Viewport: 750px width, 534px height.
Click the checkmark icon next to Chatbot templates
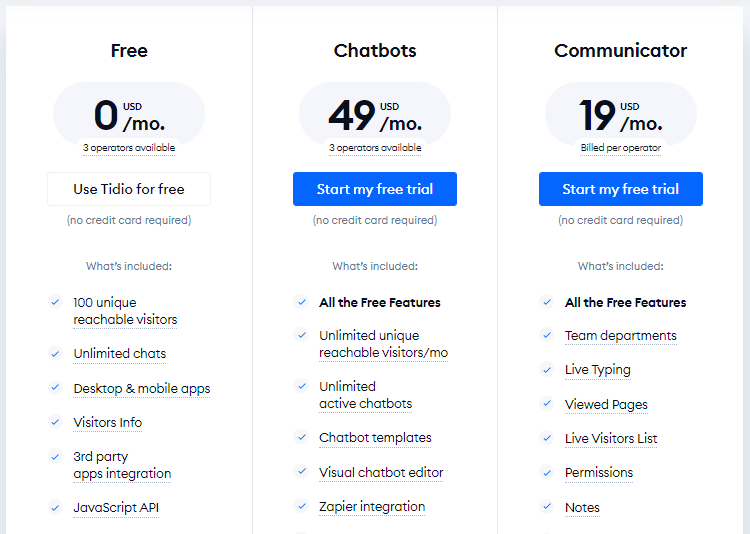(301, 437)
